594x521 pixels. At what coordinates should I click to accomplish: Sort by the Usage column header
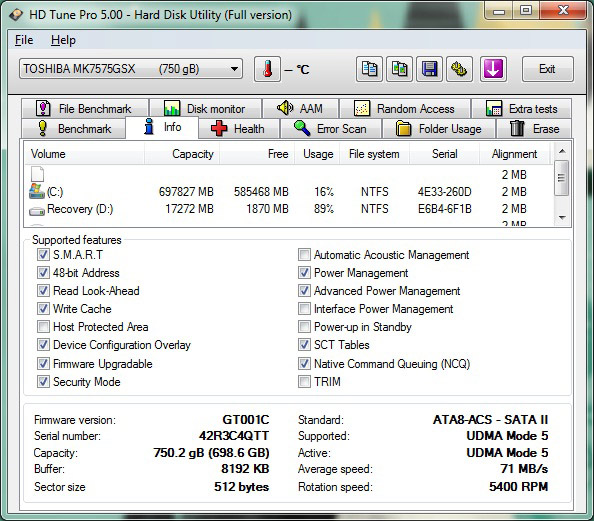317,154
